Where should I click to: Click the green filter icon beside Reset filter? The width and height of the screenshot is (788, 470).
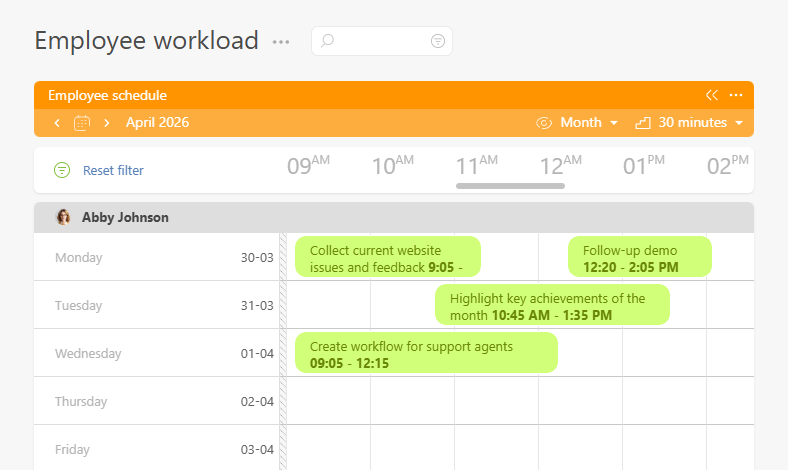click(x=62, y=170)
